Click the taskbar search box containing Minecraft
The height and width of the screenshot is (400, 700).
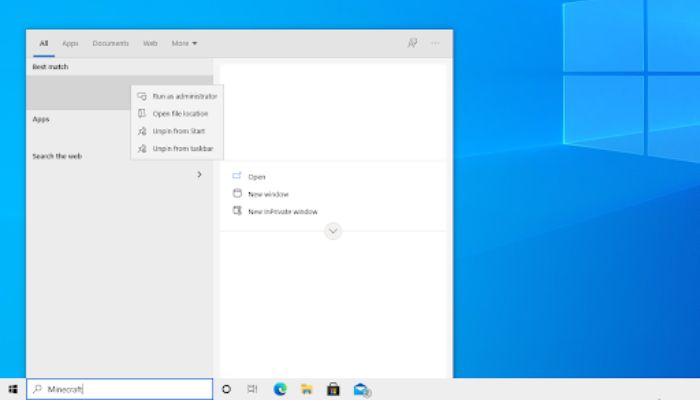pyautogui.click(x=120, y=389)
